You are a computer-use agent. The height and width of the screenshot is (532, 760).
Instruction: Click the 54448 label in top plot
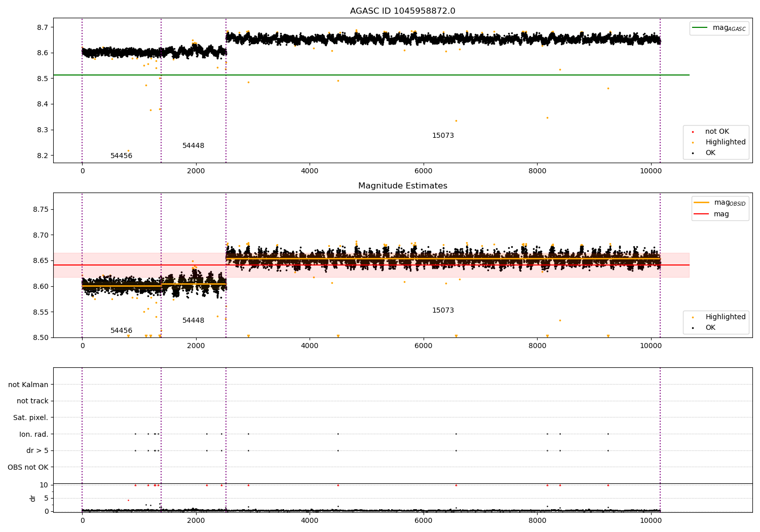193,146
